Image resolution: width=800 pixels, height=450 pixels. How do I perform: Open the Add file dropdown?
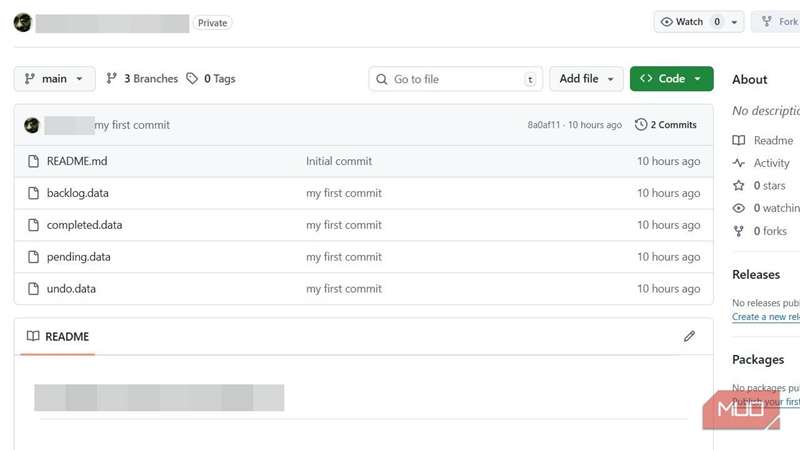click(x=586, y=79)
